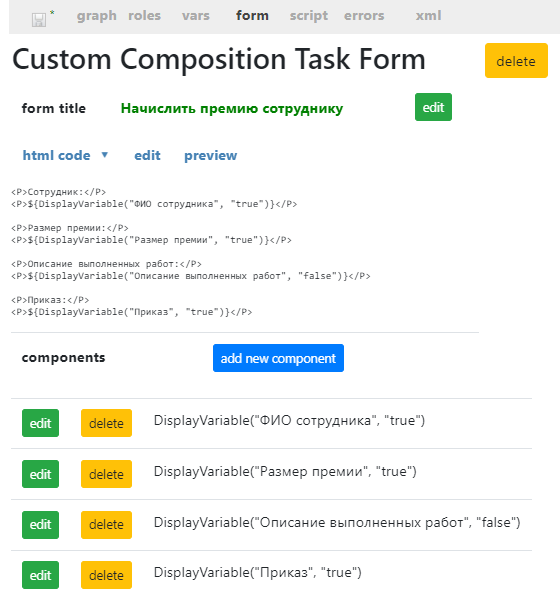Edit the ФИО сотрудника component
The image size is (560, 612).
pyautogui.click(x=40, y=423)
